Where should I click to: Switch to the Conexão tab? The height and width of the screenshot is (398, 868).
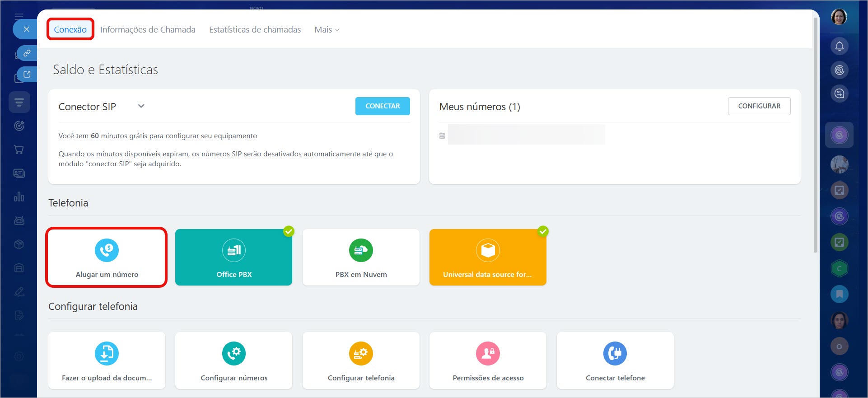pos(70,30)
